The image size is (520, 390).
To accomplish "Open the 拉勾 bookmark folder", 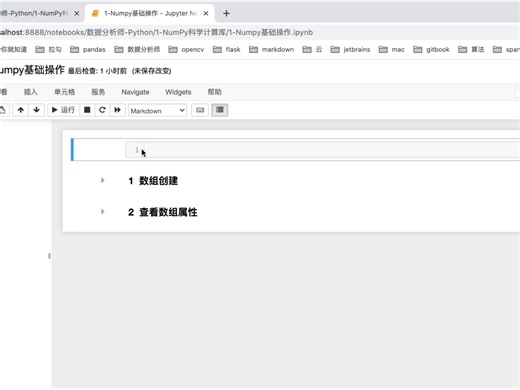I will (48, 50).
